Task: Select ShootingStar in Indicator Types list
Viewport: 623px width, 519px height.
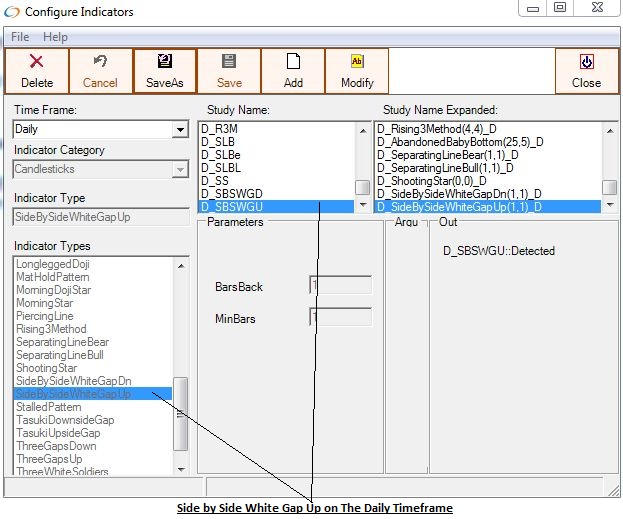Action: (x=46, y=368)
